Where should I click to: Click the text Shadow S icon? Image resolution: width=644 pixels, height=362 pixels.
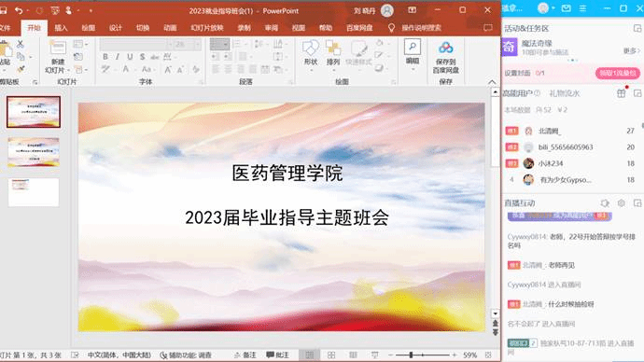142,57
